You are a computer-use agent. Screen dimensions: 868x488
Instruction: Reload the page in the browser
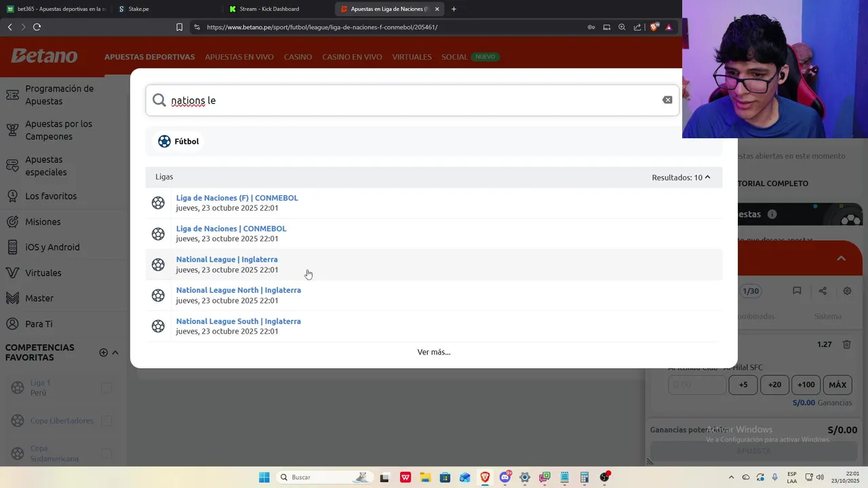click(37, 27)
